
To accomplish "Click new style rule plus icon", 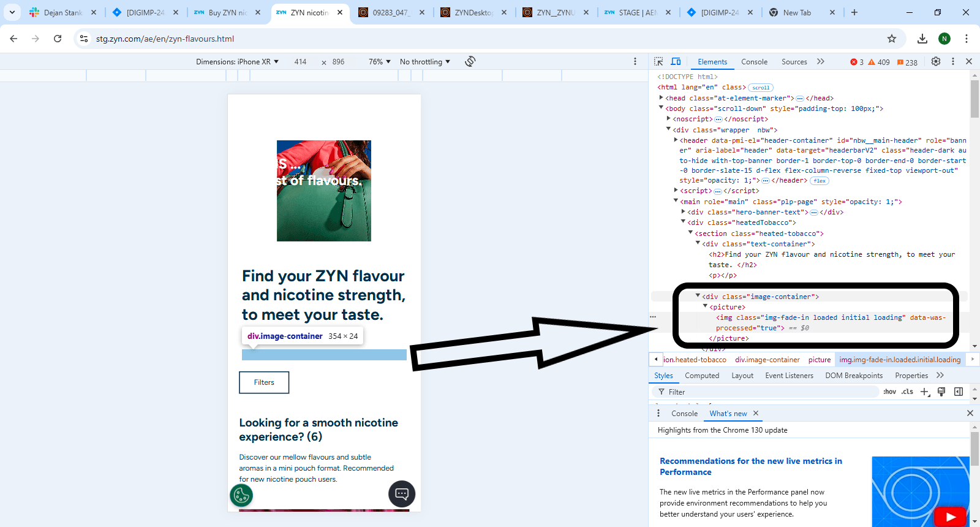I will coord(925,392).
